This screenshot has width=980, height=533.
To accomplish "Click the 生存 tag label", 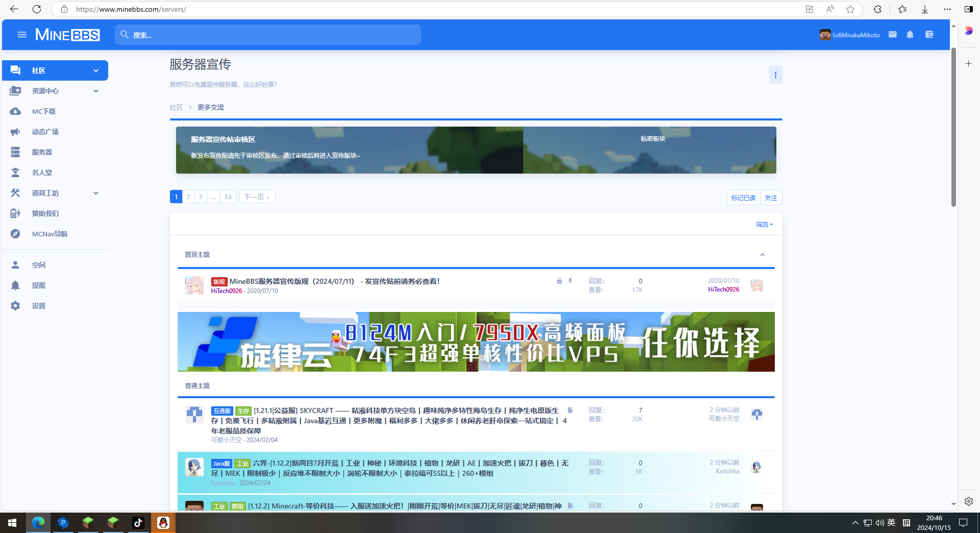I will click(243, 410).
